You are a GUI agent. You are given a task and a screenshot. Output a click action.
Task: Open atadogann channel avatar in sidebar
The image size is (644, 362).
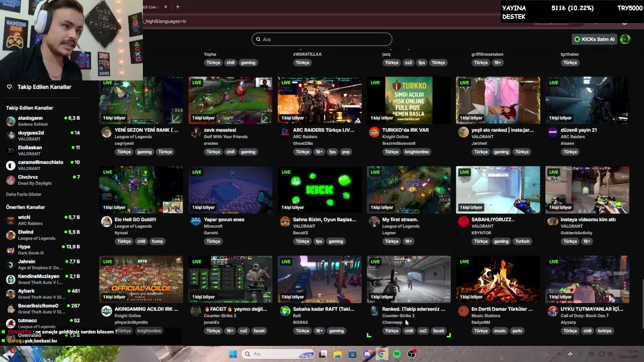(11, 121)
